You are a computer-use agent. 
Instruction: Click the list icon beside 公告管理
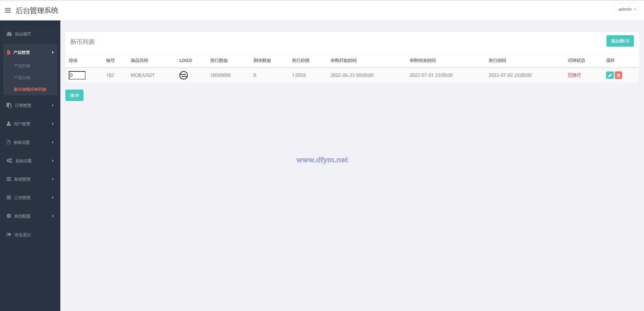pos(9,198)
